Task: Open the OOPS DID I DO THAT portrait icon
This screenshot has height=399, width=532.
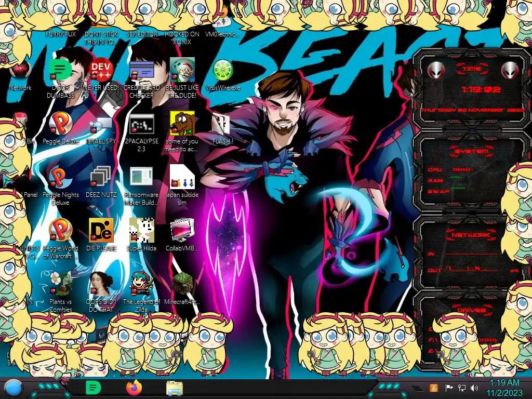Action: 101,284
